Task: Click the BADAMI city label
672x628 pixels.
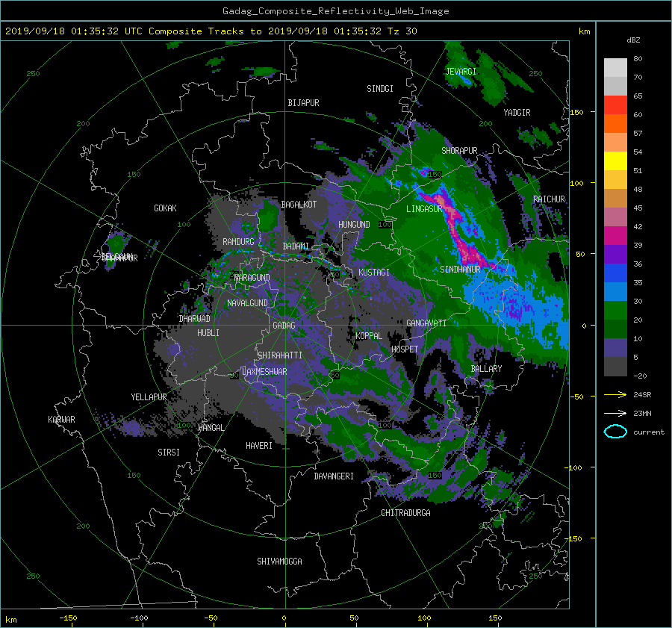Action: tap(296, 246)
